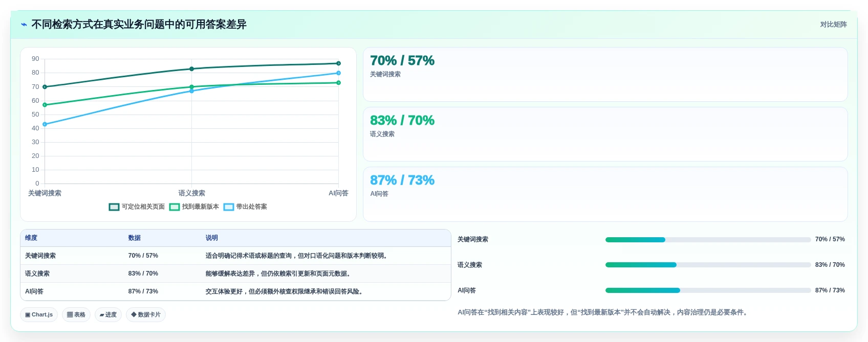868x342 pixels.
Task: Click the dark green point at 语义搜索
Action: click(x=192, y=69)
